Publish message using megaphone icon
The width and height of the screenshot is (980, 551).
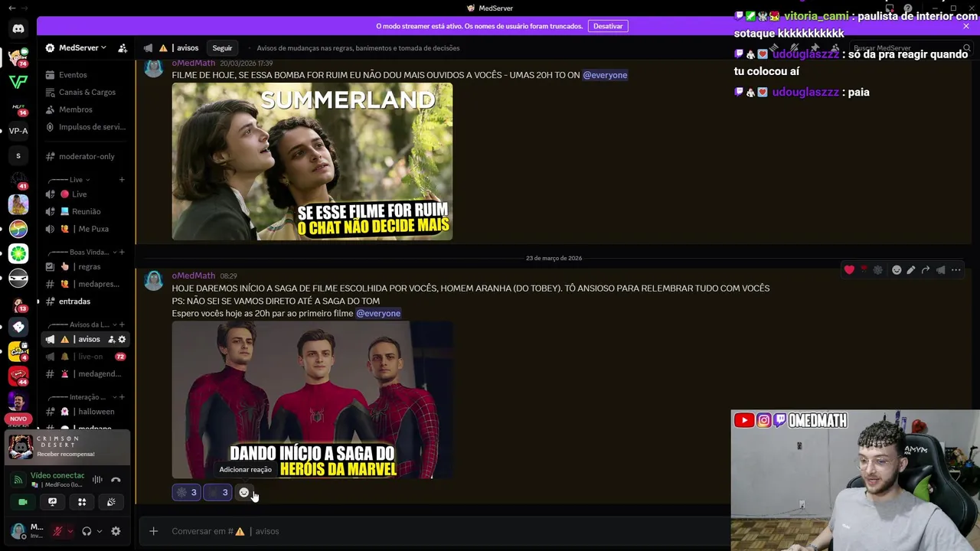[x=940, y=269]
